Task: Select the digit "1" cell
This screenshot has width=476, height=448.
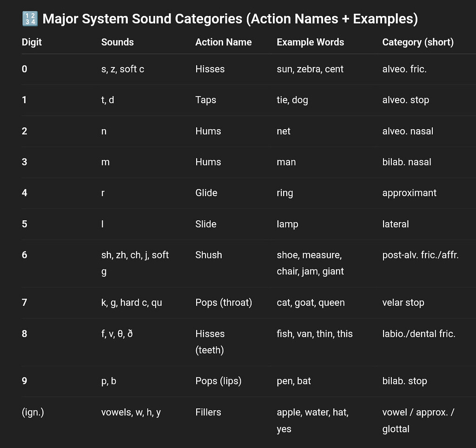Action: click(x=24, y=100)
